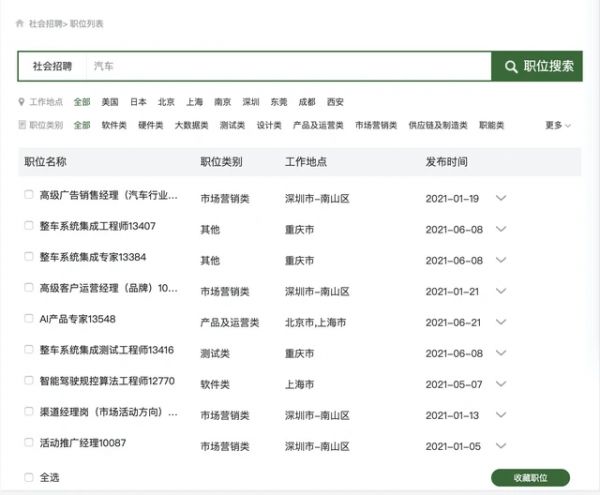The height and width of the screenshot is (495, 600).
Task: Tick the AI产品专家13548 checkbox
Action: click(x=29, y=319)
